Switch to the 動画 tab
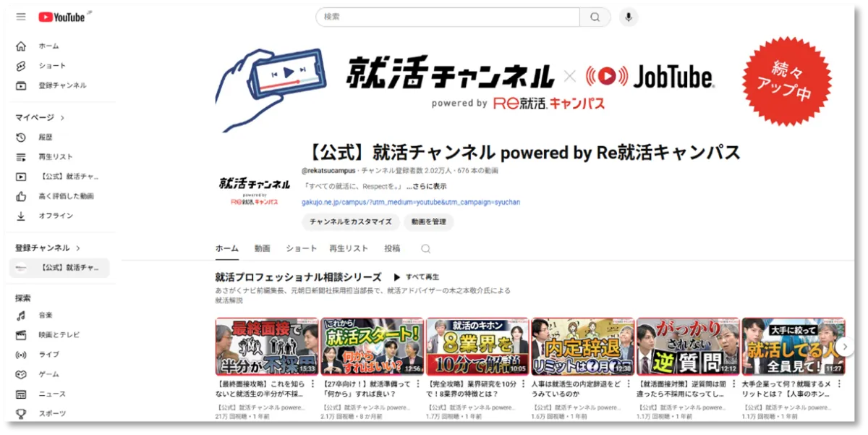The height and width of the screenshot is (435, 868). tap(262, 248)
